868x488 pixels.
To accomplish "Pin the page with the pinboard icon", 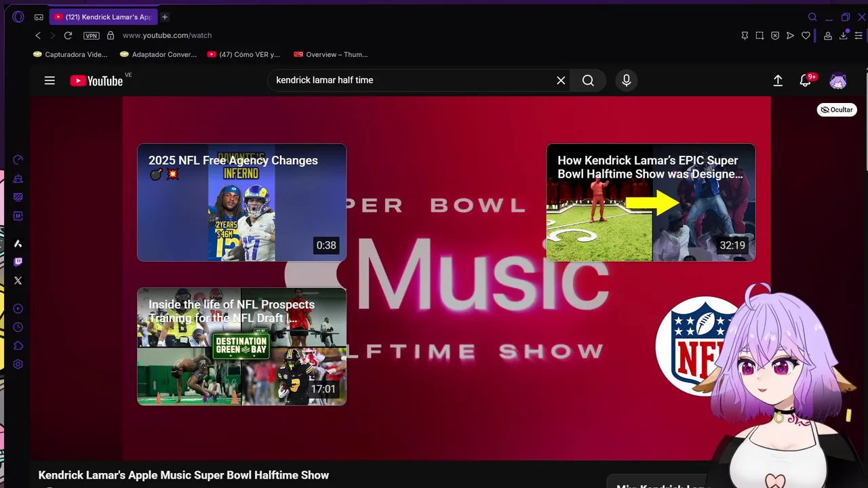I will tap(745, 35).
